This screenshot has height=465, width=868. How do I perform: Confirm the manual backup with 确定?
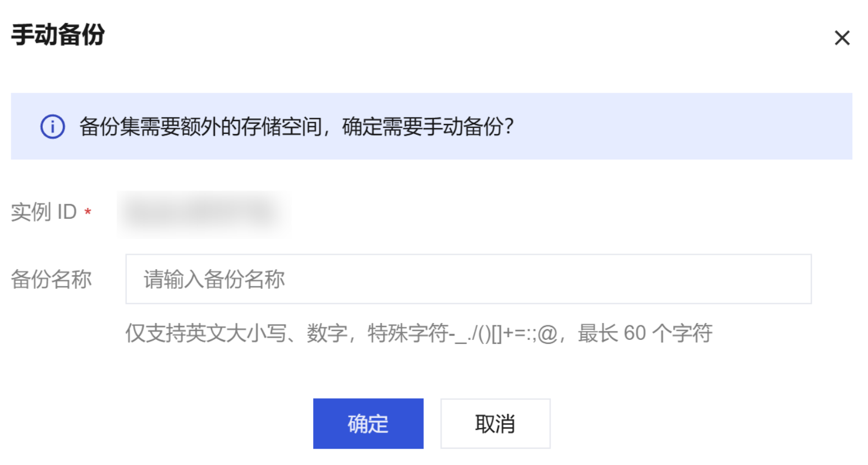pyautogui.click(x=368, y=423)
